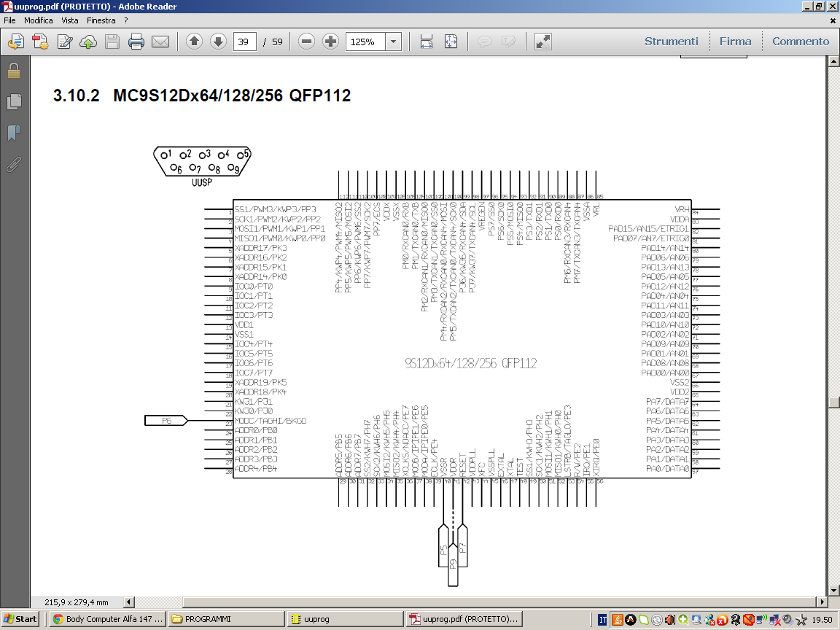Image resolution: width=840 pixels, height=630 pixels.
Task: Open the Finestra menu
Action: point(101,20)
